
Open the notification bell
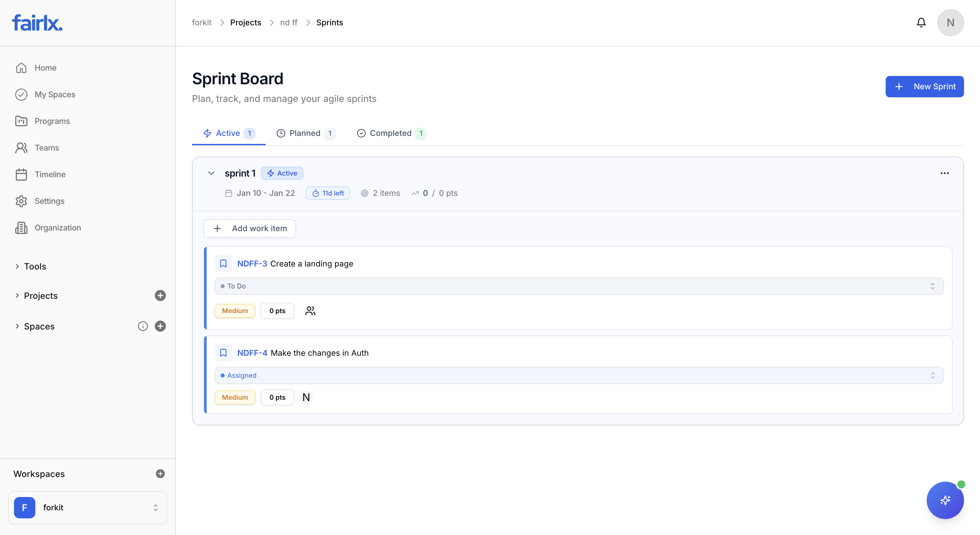coord(921,22)
